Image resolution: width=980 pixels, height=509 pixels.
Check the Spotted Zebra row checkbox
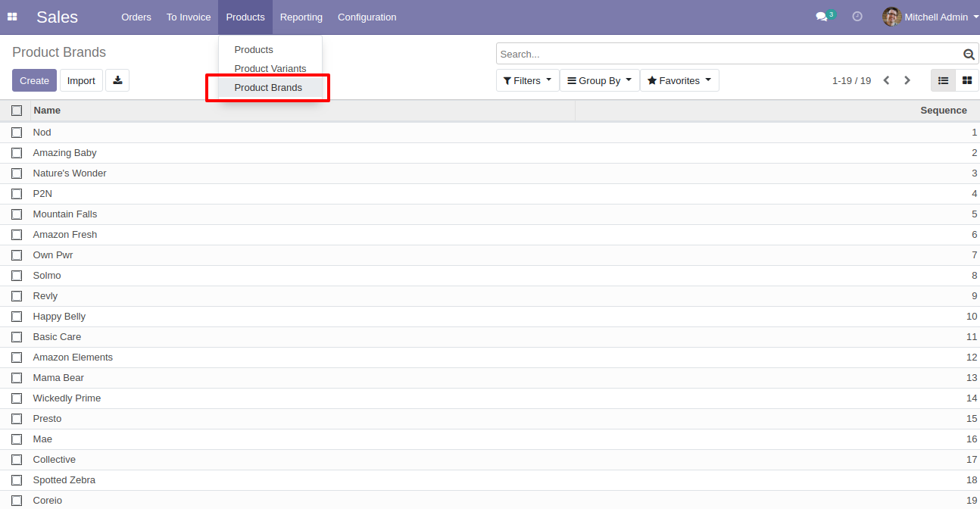(x=17, y=480)
